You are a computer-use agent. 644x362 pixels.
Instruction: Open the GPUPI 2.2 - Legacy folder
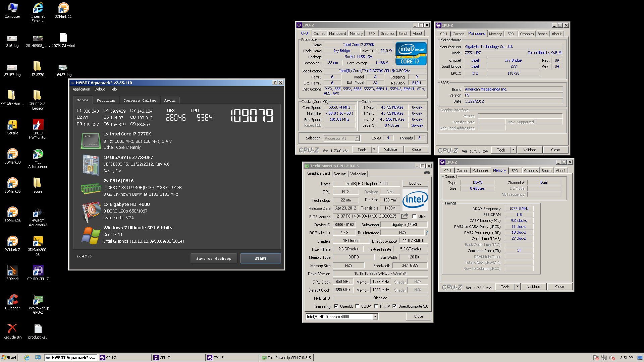(38, 100)
